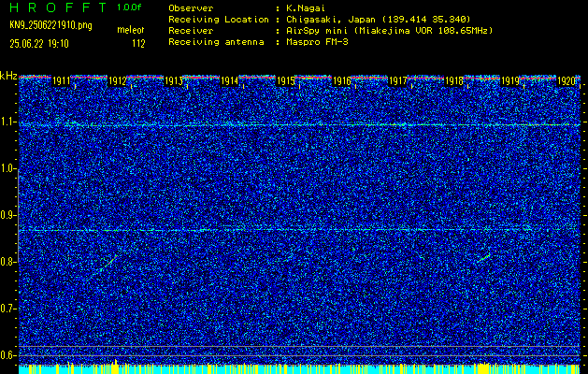Image resolution: width=588 pixels, height=374 pixels.
Task: Click the date stamp 25.06.22 19:10
Action: click(39, 44)
